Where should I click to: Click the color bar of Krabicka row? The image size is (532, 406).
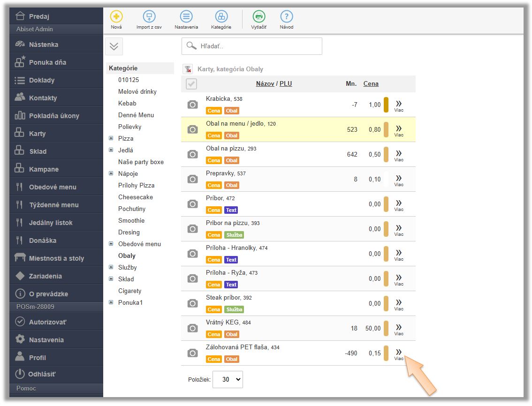point(386,105)
